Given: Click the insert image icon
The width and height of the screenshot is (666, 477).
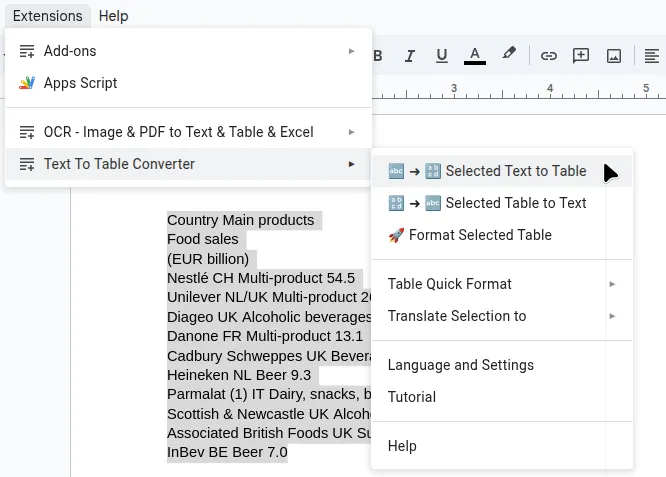Looking at the screenshot, I should click(614, 56).
